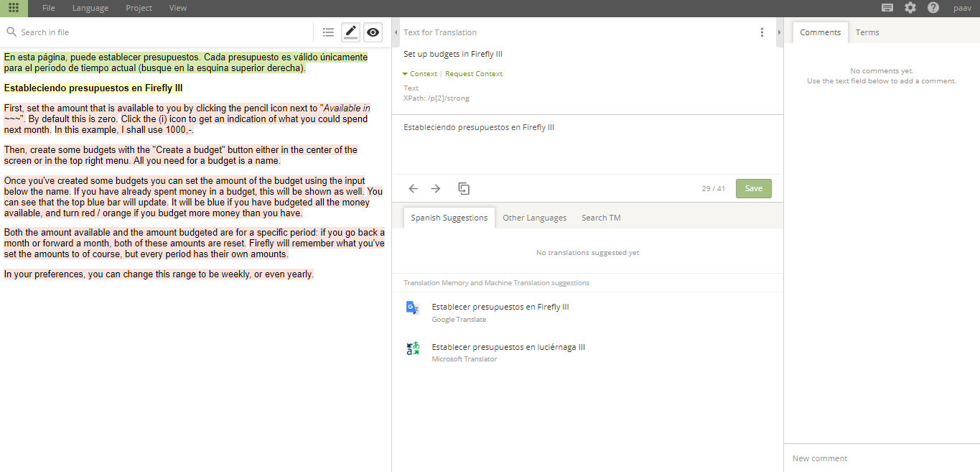Viewport: 980px width, 472px height.
Task: Switch to the Terms tab
Action: click(x=867, y=32)
